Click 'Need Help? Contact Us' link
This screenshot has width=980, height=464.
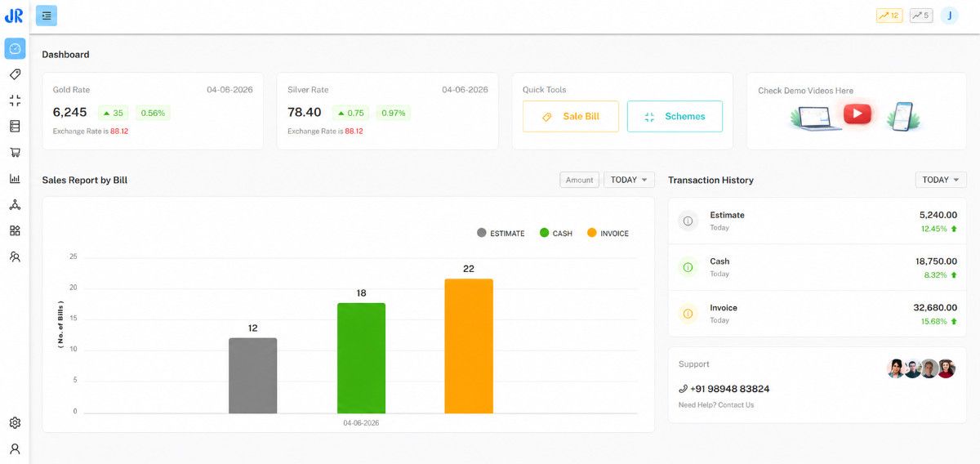click(x=716, y=405)
